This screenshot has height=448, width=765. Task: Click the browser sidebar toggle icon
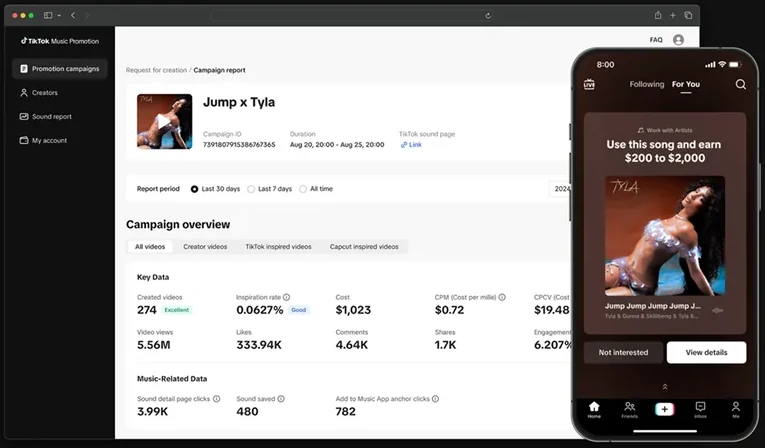coord(48,16)
